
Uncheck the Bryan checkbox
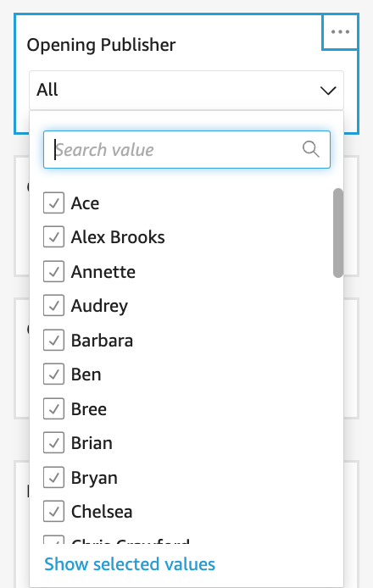click(x=53, y=477)
